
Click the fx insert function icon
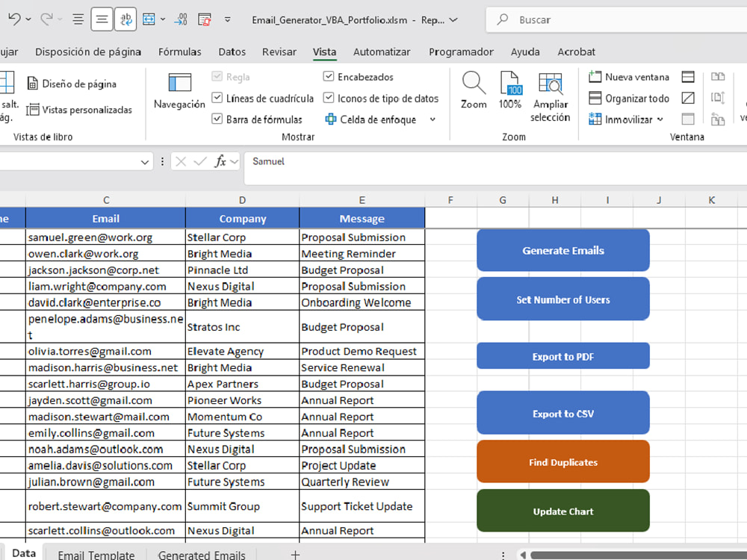(x=220, y=162)
